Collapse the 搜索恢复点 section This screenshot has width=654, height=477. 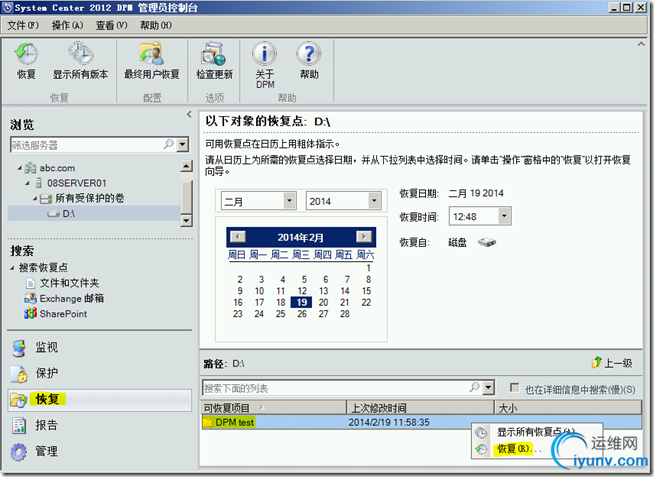12,268
